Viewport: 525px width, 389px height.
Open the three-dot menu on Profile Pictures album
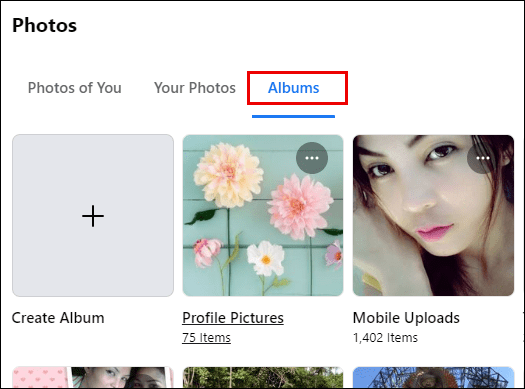(312, 158)
